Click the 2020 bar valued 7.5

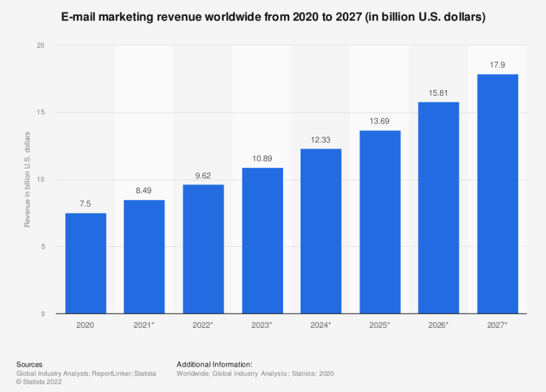85,263
